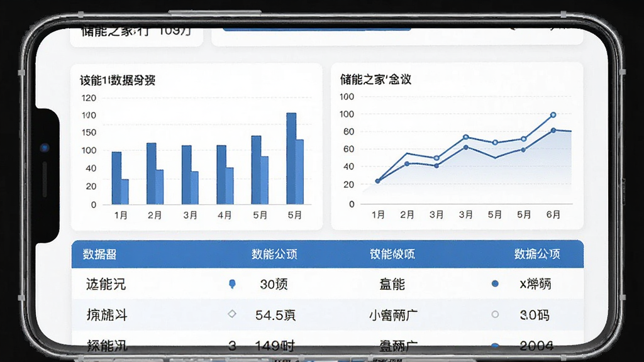Sort by the table header above 盒能

[392, 254]
